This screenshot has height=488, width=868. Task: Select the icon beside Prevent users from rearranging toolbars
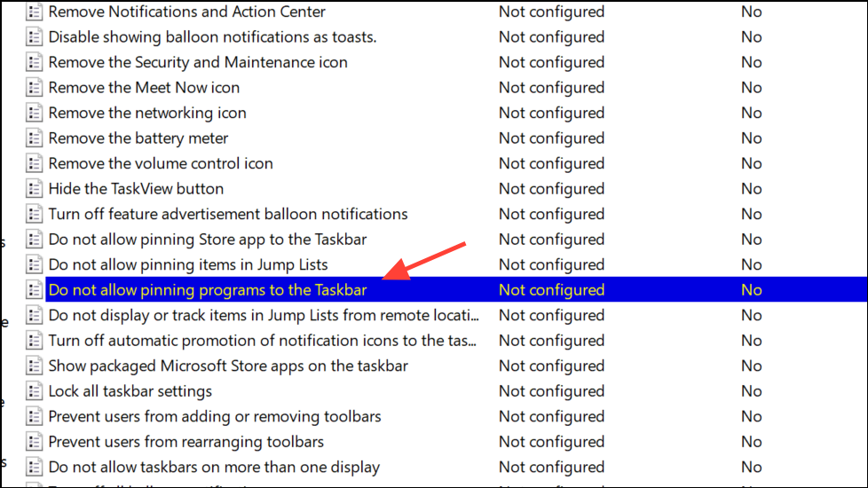coord(35,442)
